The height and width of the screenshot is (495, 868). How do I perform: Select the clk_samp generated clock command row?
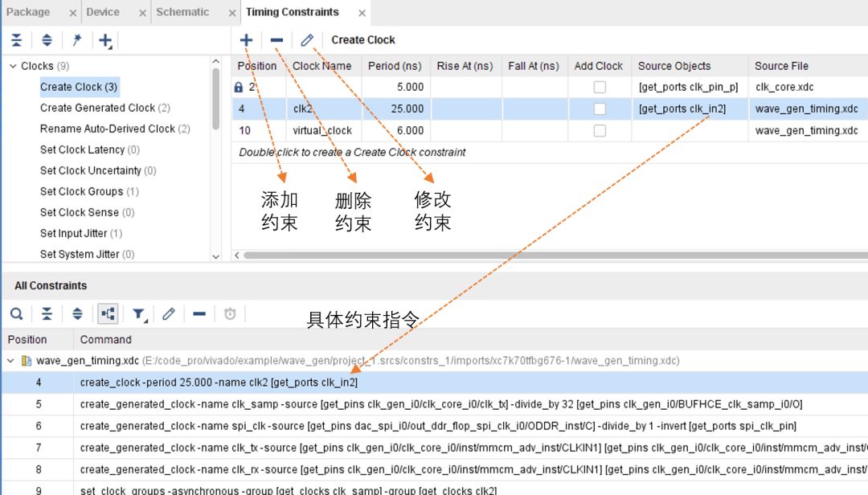pyautogui.click(x=434, y=404)
